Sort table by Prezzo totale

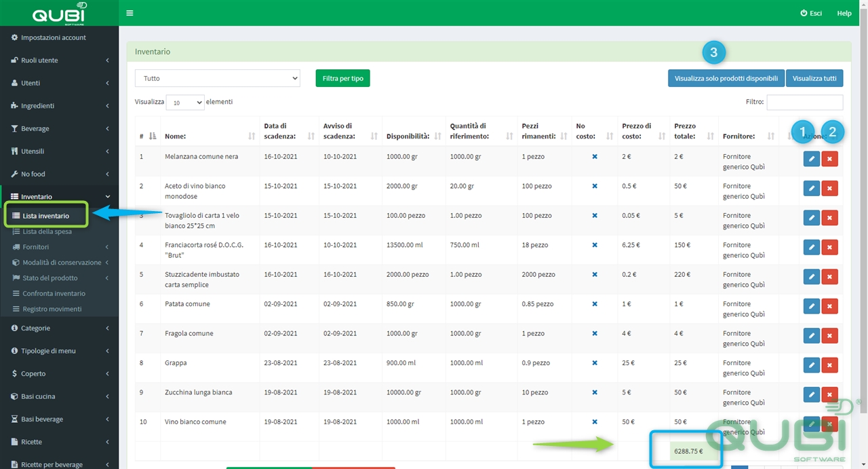[x=710, y=136]
